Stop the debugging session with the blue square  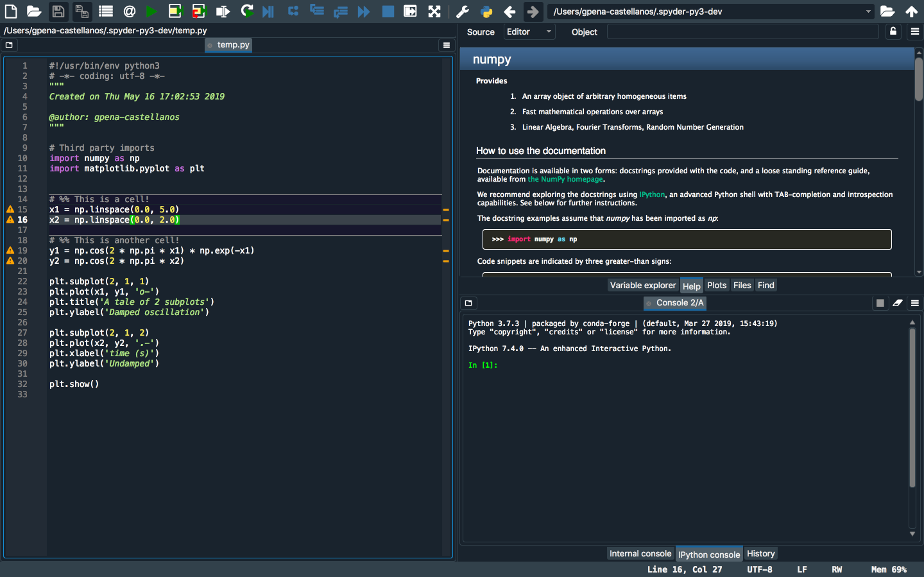(389, 11)
